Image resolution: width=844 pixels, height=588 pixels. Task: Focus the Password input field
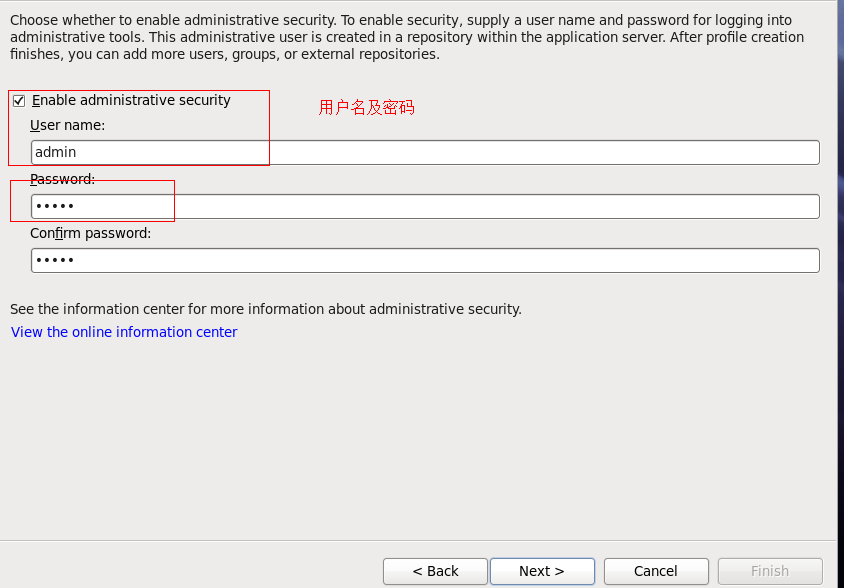point(425,206)
